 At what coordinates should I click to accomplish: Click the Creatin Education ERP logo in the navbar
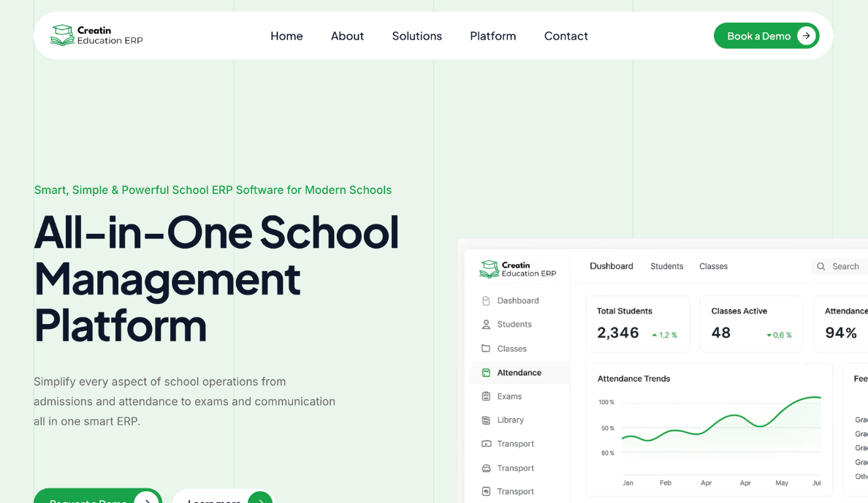pos(96,35)
